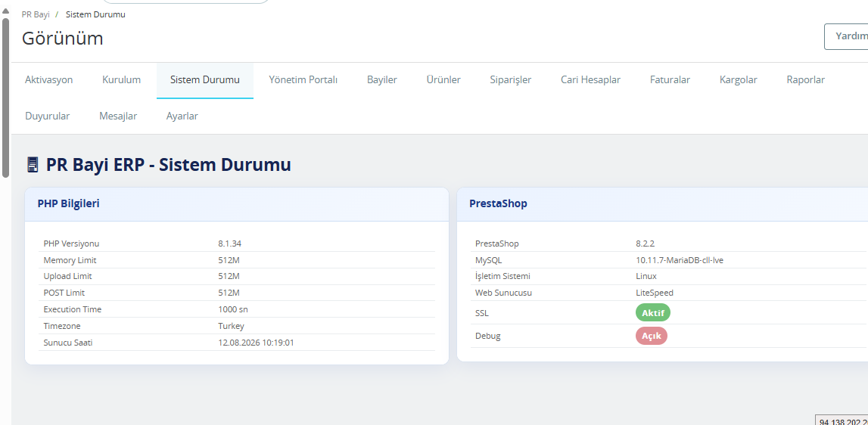Click the PR Bayi breadcrumb link

tap(36, 14)
